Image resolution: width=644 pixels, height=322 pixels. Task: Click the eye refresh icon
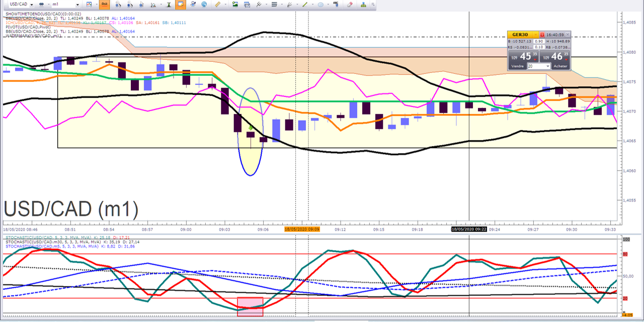[x=193, y=5]
